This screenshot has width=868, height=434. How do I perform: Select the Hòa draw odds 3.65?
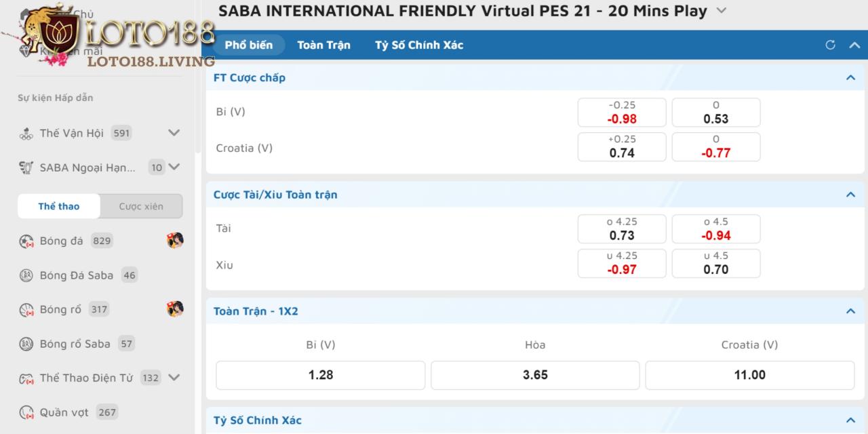(535, 375)
